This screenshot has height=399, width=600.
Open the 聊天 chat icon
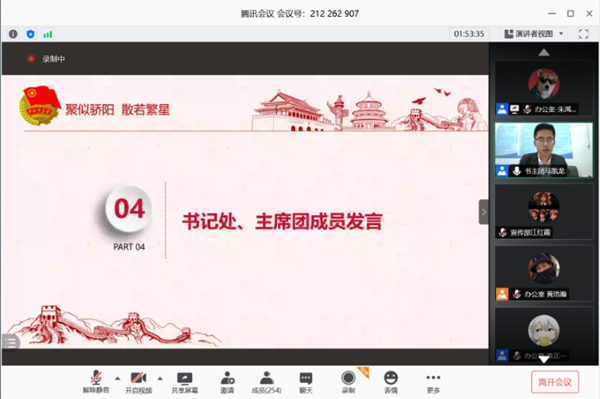click(306, 382)
